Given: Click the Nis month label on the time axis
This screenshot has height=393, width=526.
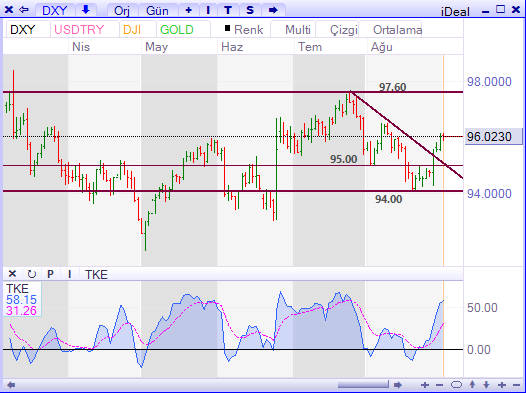Looking at the screenshot, I should (81, 47).
